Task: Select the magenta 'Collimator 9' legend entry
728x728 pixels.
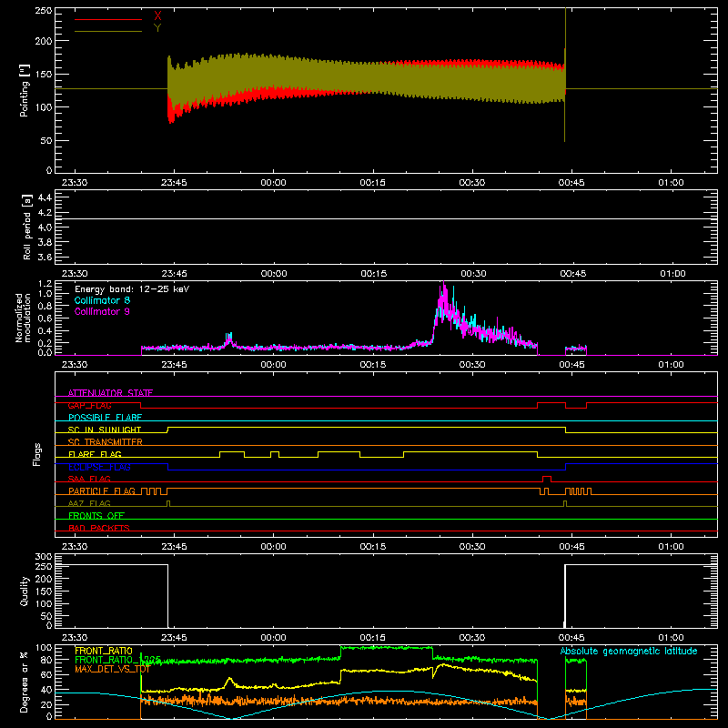Action: point(102,311)
